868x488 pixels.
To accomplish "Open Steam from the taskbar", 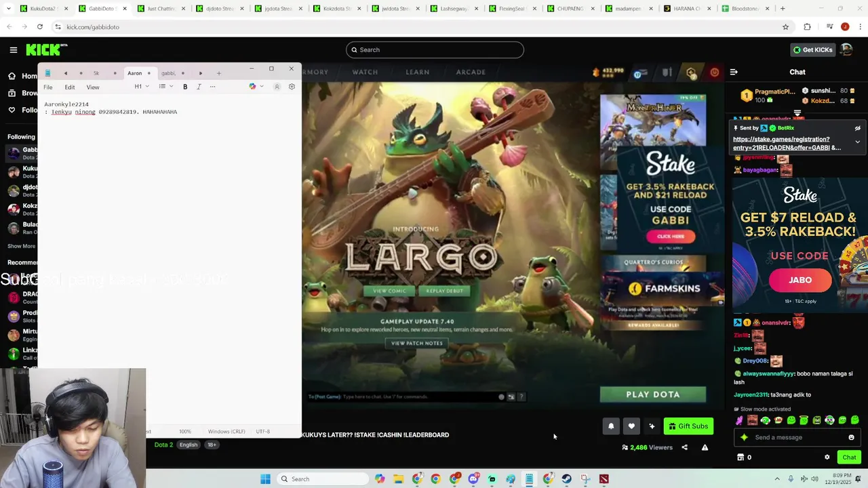I will click(x=566, y=479).
